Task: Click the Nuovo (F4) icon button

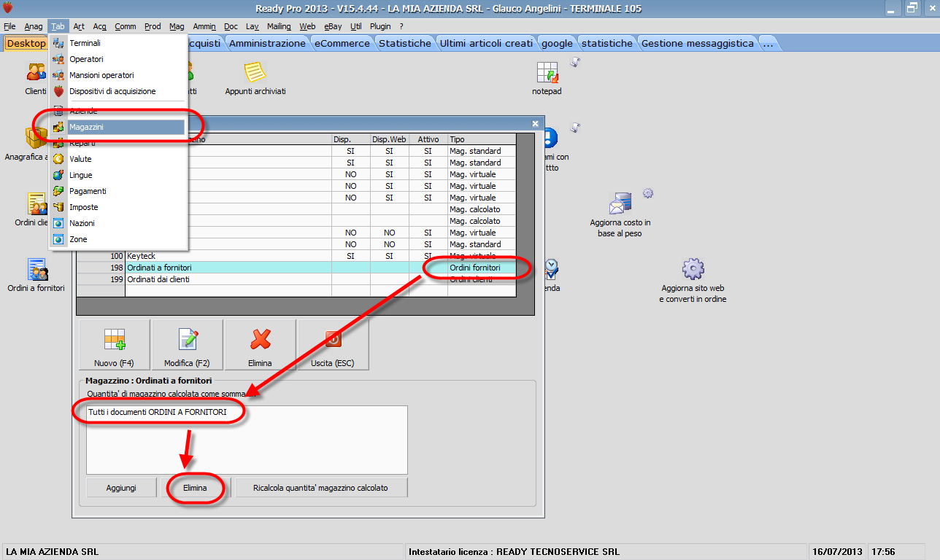Action: tap(115, 345)
